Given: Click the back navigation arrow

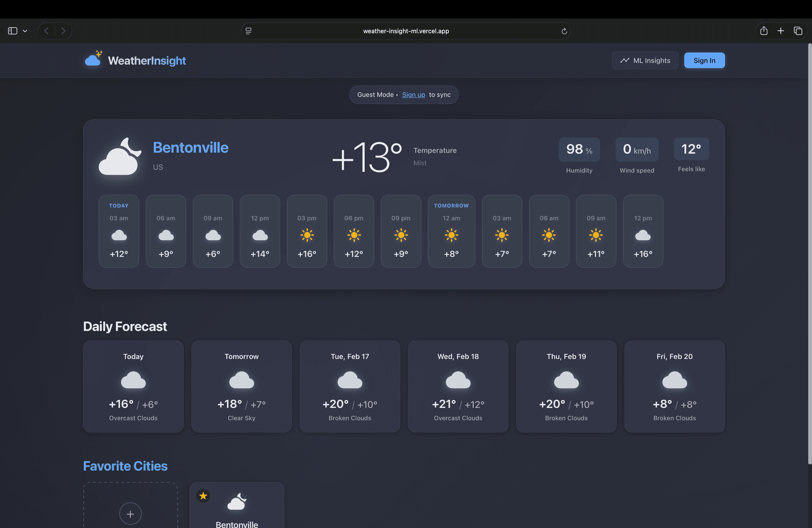Looking at the screenshot, I should pyautogui.click(x=46, y=31).
